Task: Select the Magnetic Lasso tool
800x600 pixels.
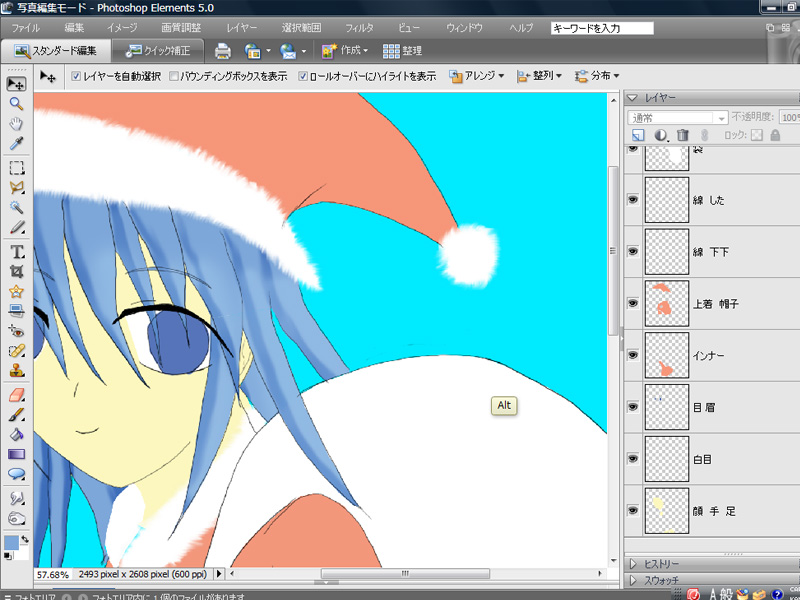Action: tap(16, 188)
